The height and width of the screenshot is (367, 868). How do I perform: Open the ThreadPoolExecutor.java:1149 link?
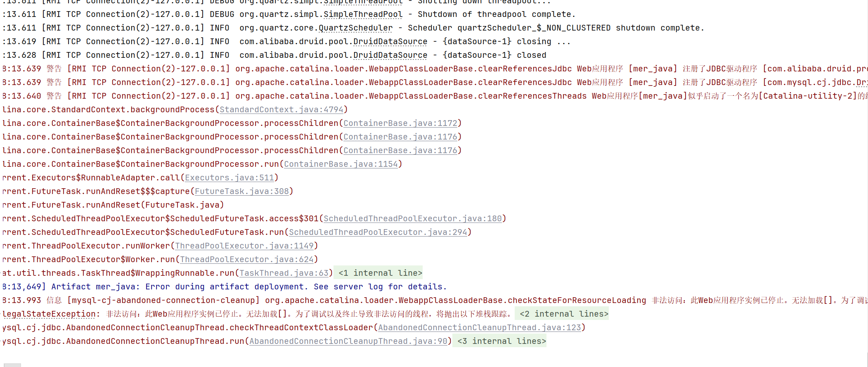point(244,246)
